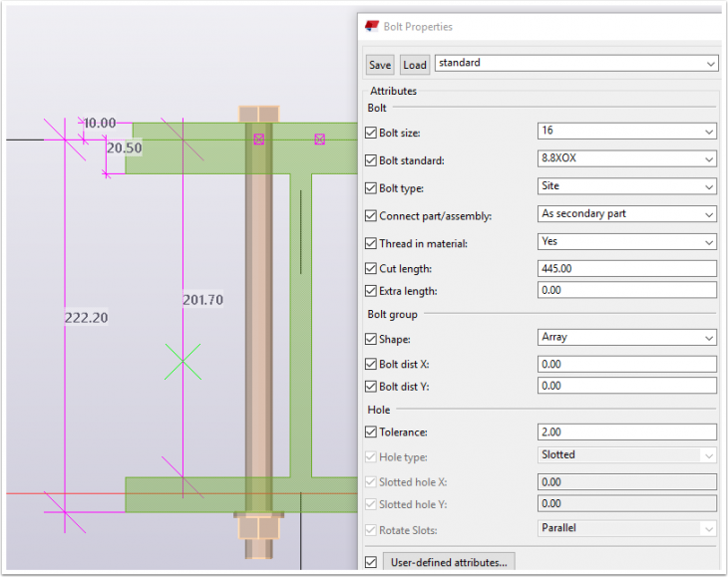The image size is (728, 577).
Task: Select the bolt head at top flange
Action: tap(258, 113)
